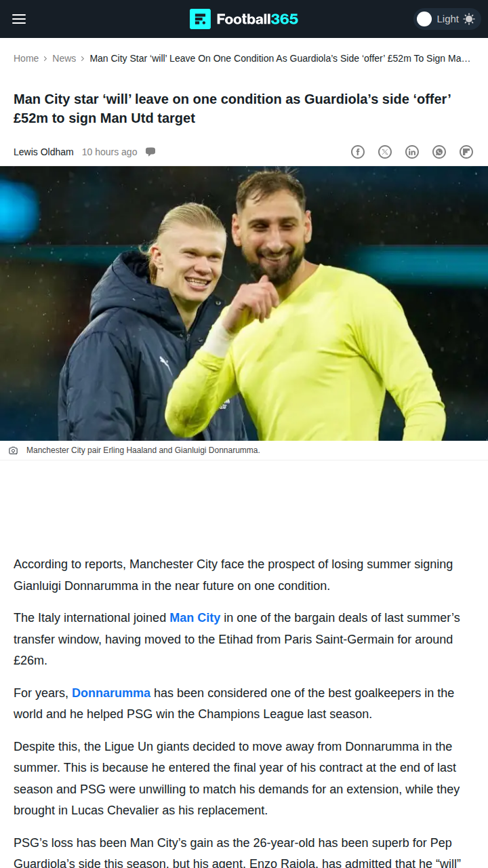Click the article headline text
This screenshot has width=488, height=868.
click(x=232, y=108)
